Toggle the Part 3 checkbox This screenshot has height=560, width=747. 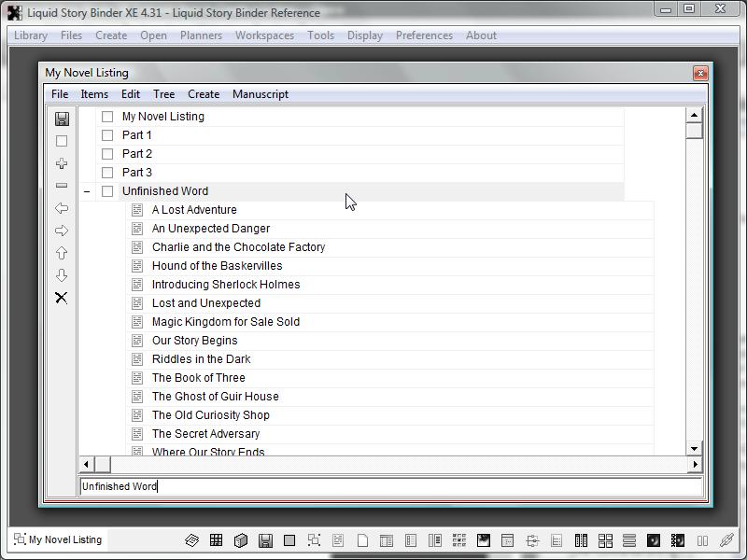(107, 173)
